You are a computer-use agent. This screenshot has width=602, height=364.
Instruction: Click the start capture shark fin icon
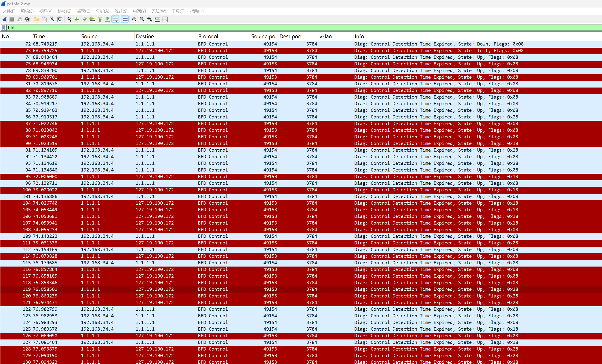(x=4, y=19)
